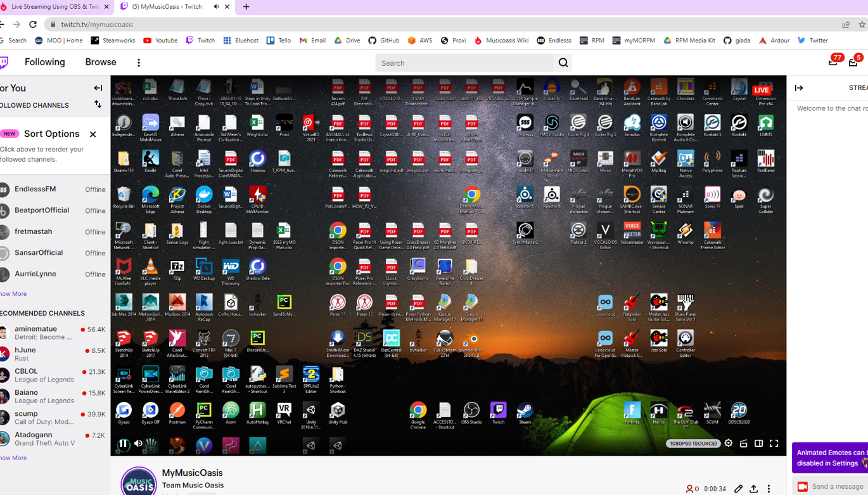Viewport: 868px width, 495px height.
Task: Click the share stream icon
Action: [x=753, y=489]
